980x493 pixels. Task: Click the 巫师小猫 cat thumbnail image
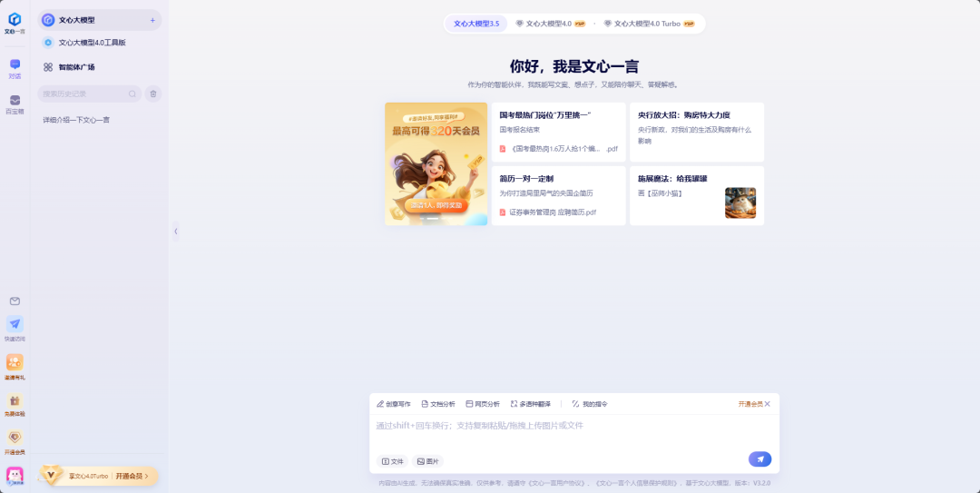pos(740,202)
